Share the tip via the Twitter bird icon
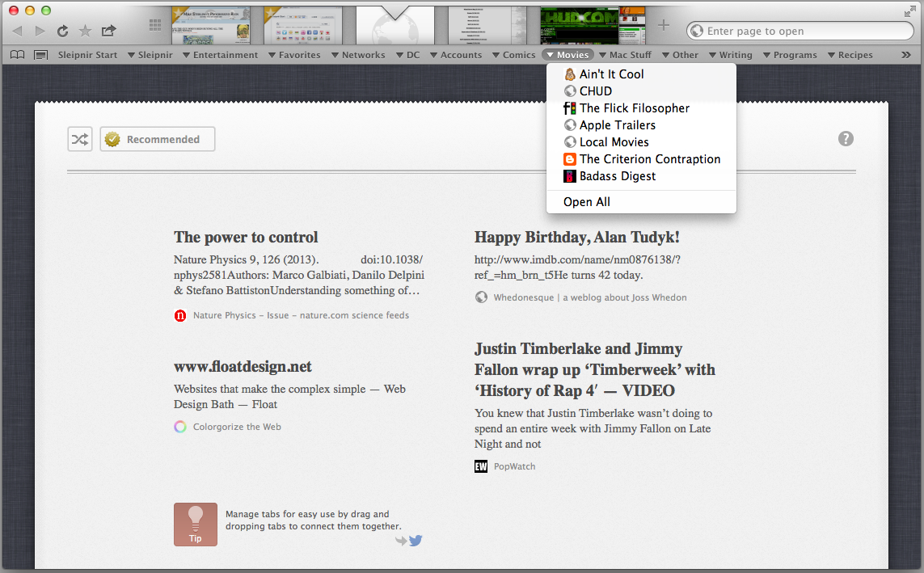Screen dimensions: 924x573 pyautogui.click(x=416, y=540)
